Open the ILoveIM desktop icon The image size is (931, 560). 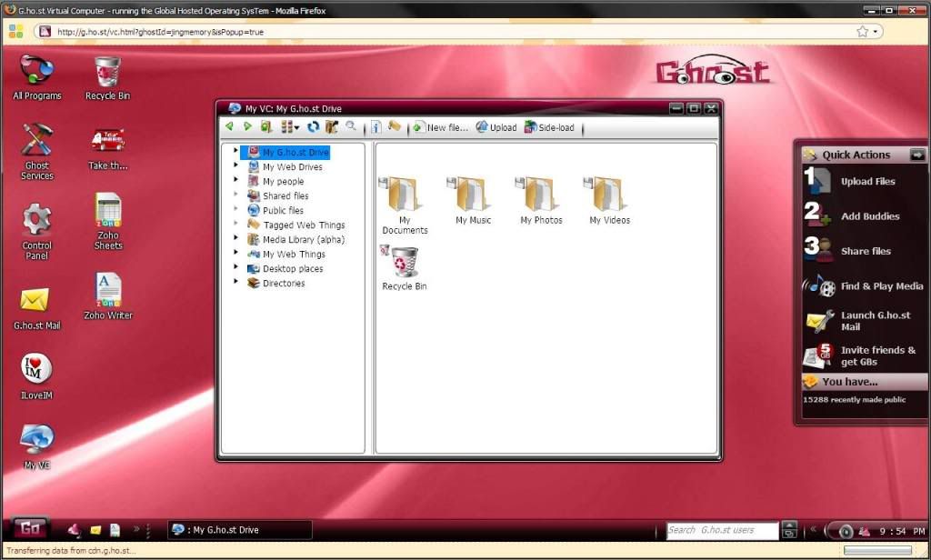pyautogui.click(x=36, y=376)
